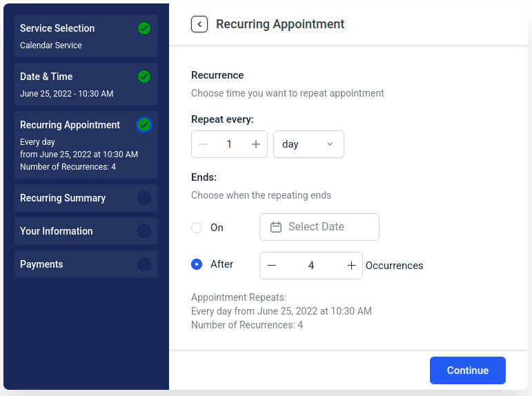Decrease occurrences count with minus icon
The image size is (532, 396).
pyautogui.click(x=271, y=266)
